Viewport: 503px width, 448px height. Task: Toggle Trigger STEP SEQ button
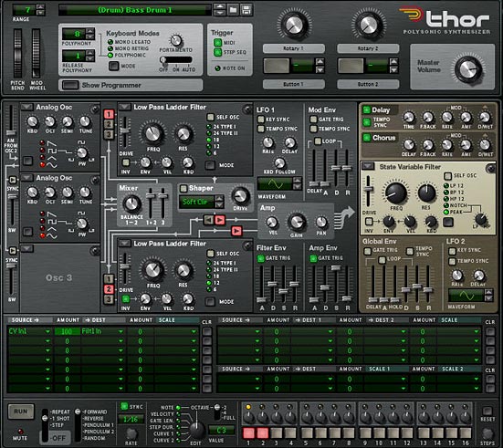click(x=218, y=52)
